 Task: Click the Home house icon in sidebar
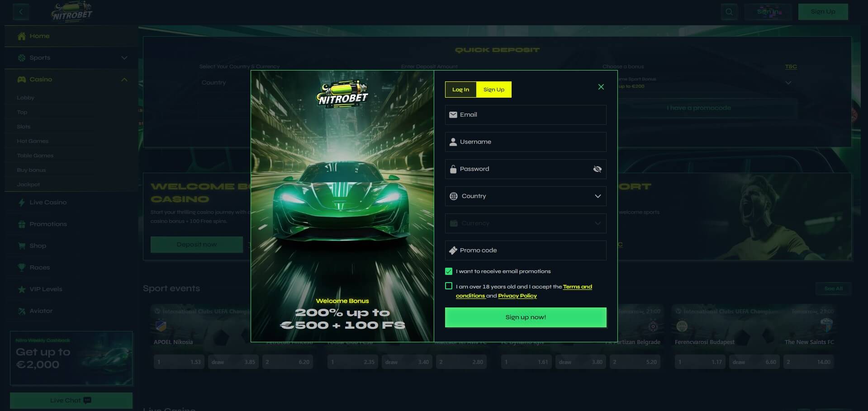coord(21,36)
